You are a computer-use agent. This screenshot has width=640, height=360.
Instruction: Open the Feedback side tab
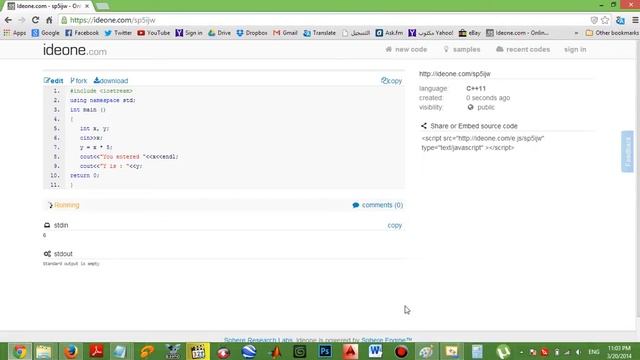pos(628,151)
